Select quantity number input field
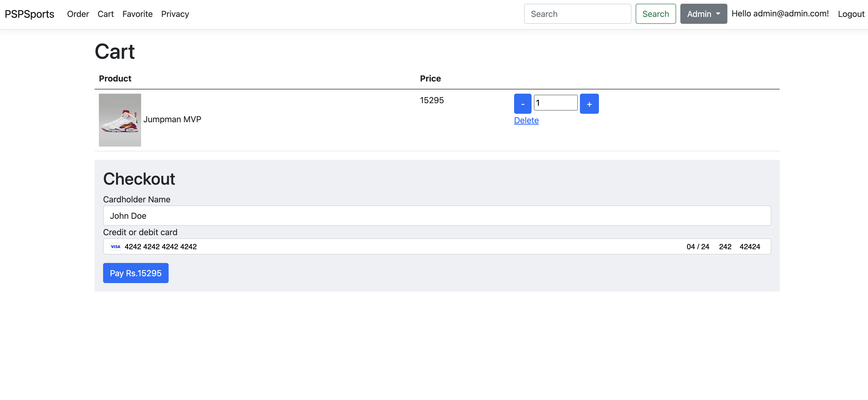The width and height of the screenshot is (868, 400). (x=555, y=102)
